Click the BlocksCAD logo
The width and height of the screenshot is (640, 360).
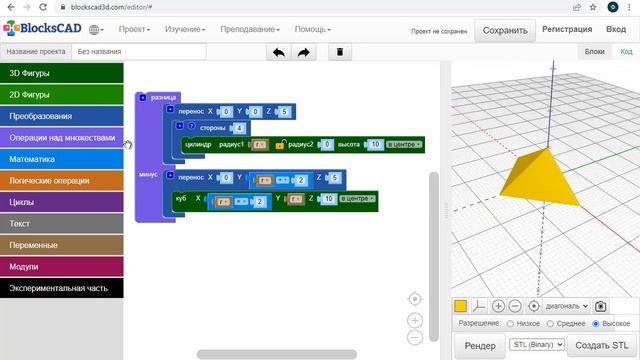(x=42, y=29)
